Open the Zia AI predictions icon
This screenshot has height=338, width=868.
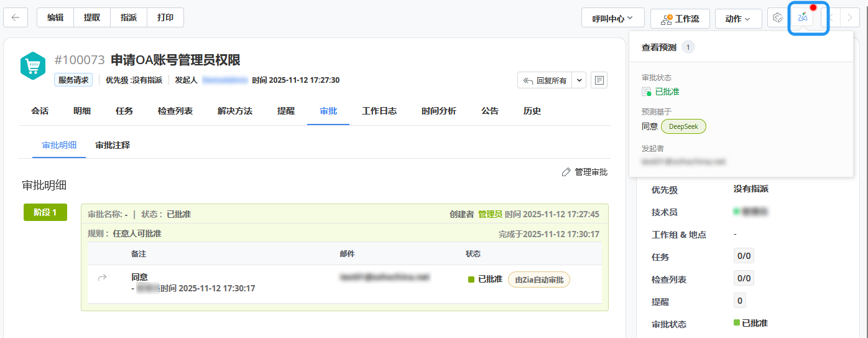[x=803, y=18]
